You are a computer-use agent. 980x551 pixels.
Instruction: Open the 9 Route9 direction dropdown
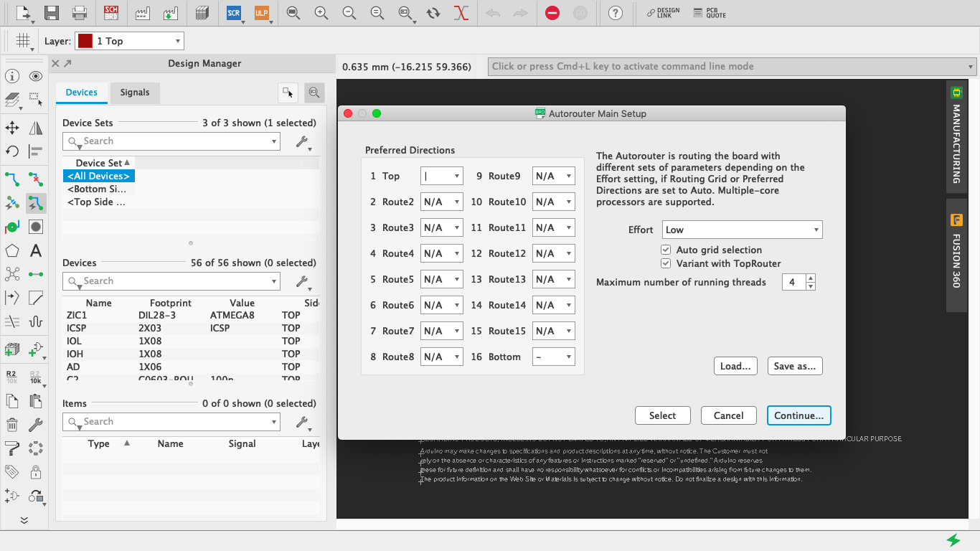click(554, 176)
